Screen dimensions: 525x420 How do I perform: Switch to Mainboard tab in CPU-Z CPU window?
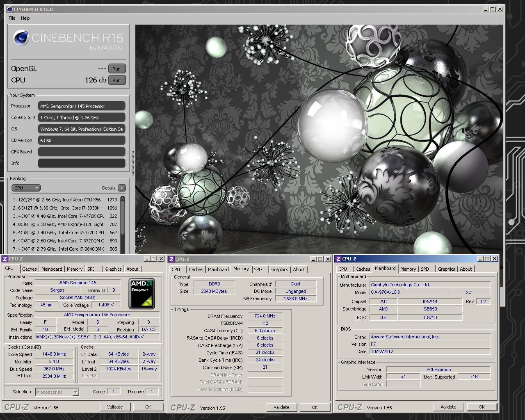pyautogui.click(x=52, y=269)
